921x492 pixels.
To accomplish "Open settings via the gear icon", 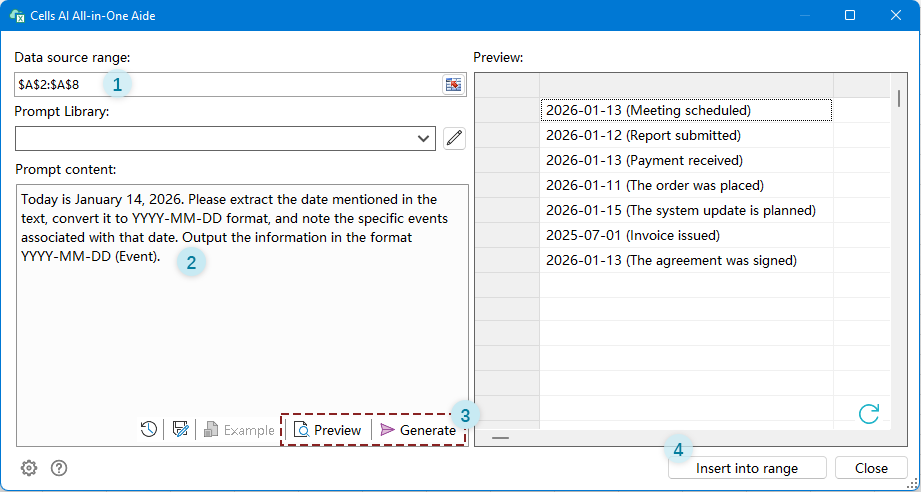I will click(29, 468).
